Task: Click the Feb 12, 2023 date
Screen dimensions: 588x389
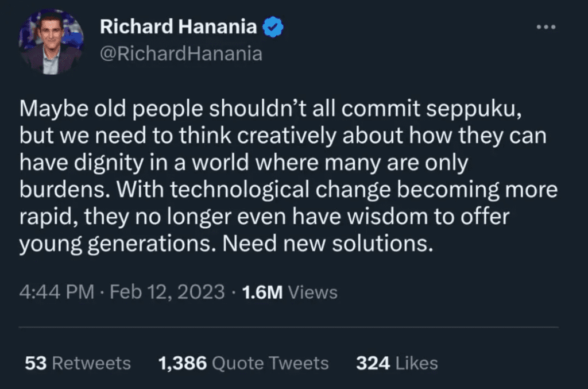Action: (167, 292)
